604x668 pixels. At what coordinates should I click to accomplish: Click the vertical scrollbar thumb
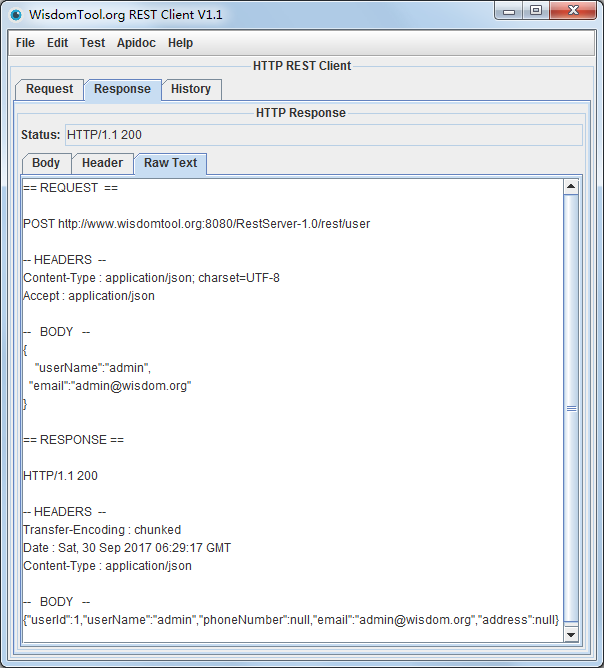[571, 408]
